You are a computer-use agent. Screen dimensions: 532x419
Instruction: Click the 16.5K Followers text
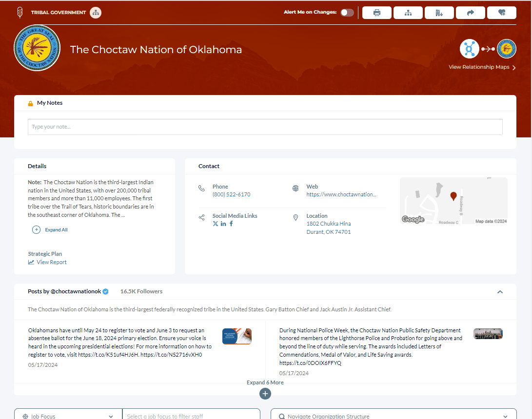pyautogui.click(x=141, y=291)
